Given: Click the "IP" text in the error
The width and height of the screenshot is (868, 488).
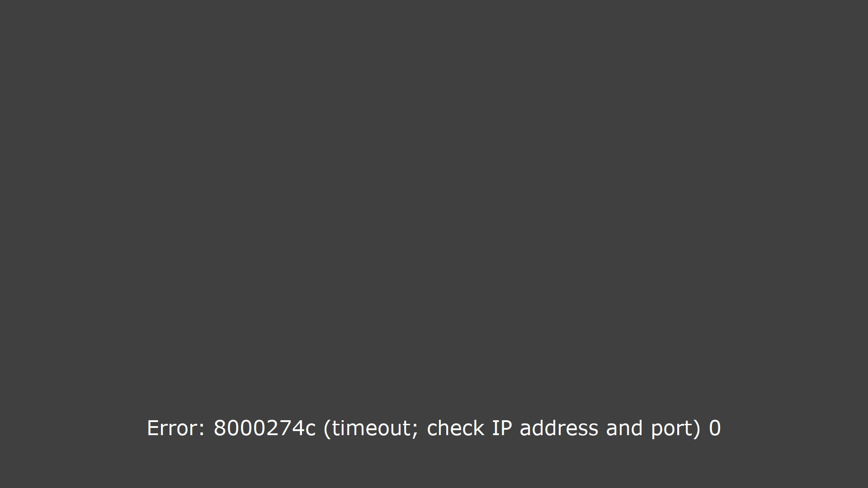Looking at the screenshot, I should (502, 428).
